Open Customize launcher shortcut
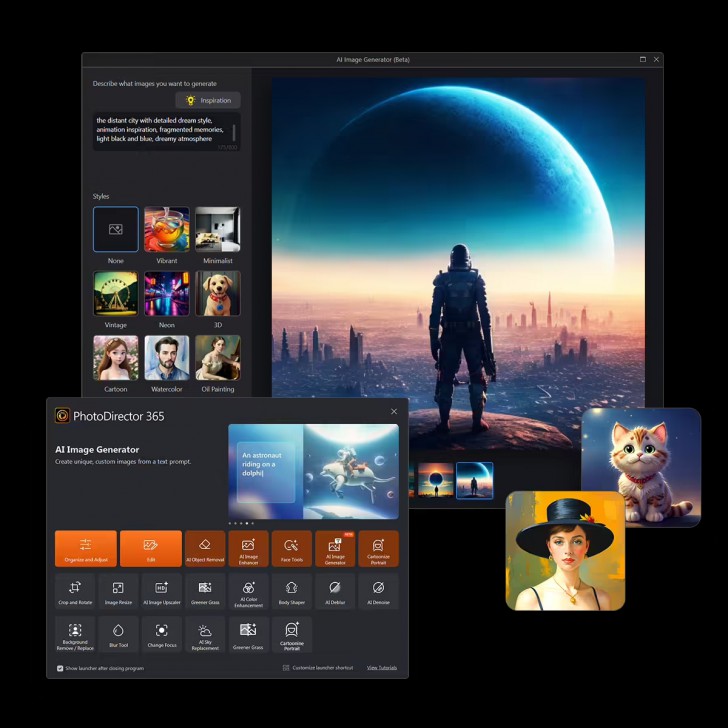The image size is (728, 728). pyautogui.click(x=318, y=668)
